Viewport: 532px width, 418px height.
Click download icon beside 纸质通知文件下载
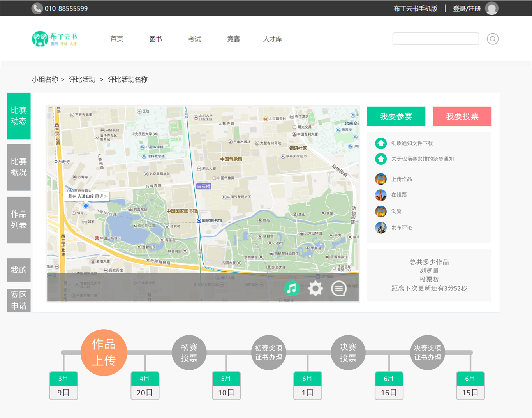click(x=381, y=143)
